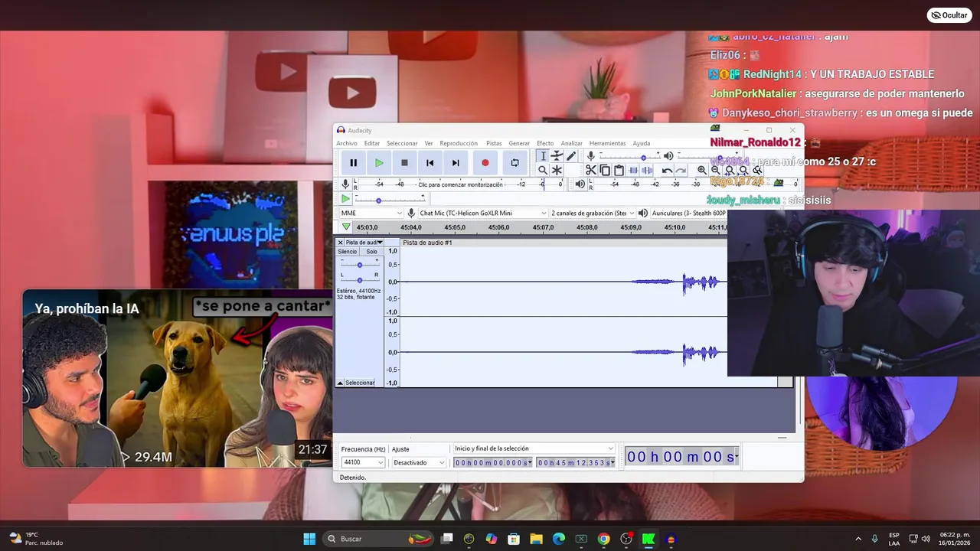Remove track using its X button
The image size is (980, 551).
341,243
